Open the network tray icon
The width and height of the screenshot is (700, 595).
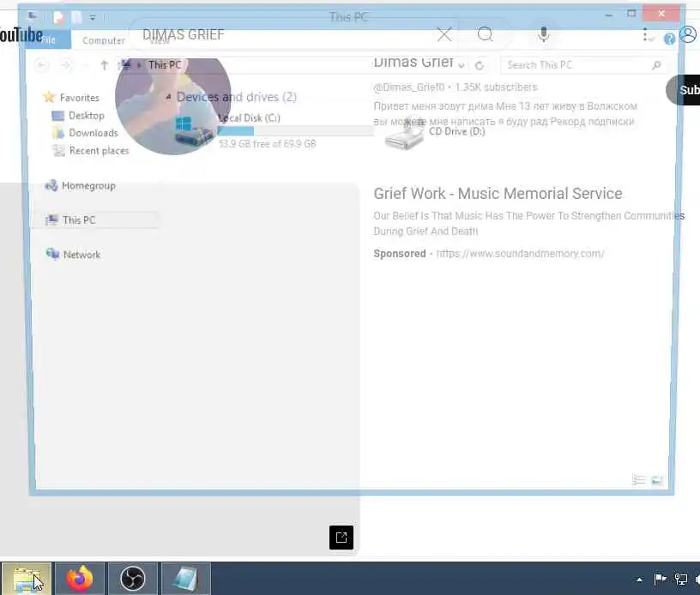click(680, 579)
